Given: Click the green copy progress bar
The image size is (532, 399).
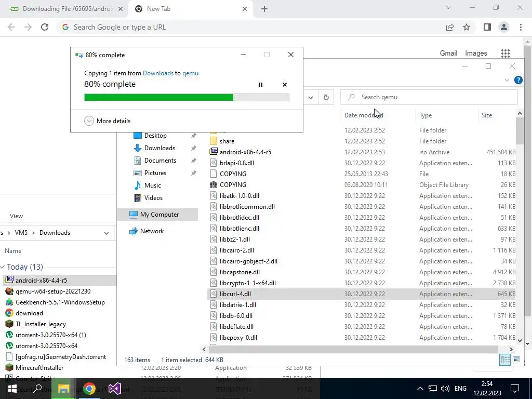Looking at the screenshot, I should (x=187, y=97).
